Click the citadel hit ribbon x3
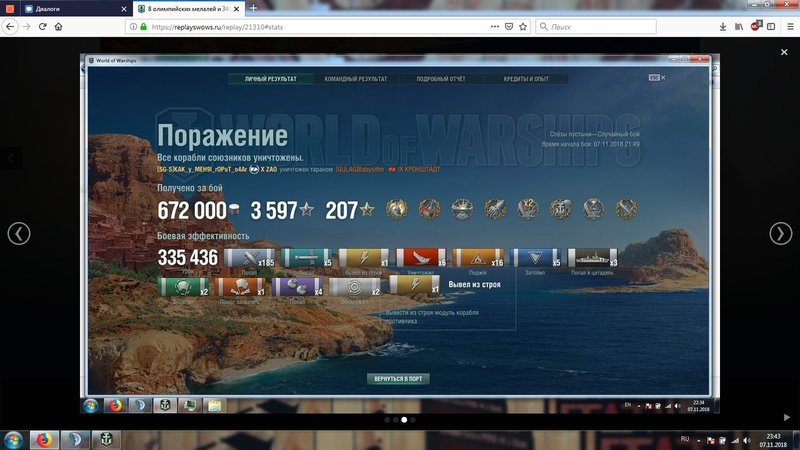Image resolution: width=800 pixels, height=450 pixels. [592, 258]
